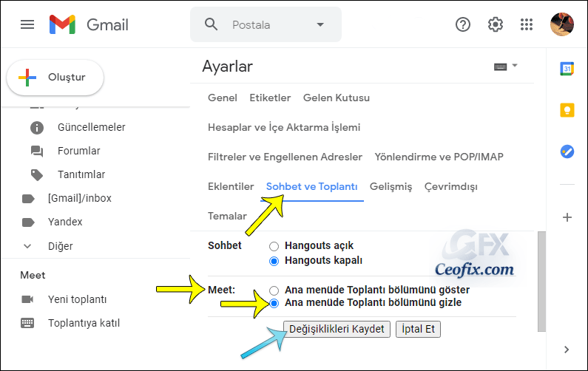Select Hangouts açık option
Screen dimensions: 588x371
click(x=274, y=246)
